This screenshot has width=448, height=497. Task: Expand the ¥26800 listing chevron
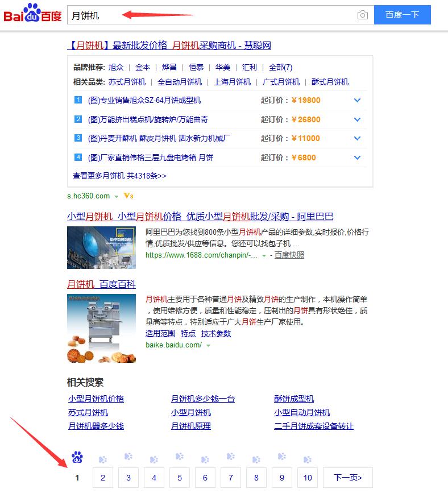pos(357,119)
